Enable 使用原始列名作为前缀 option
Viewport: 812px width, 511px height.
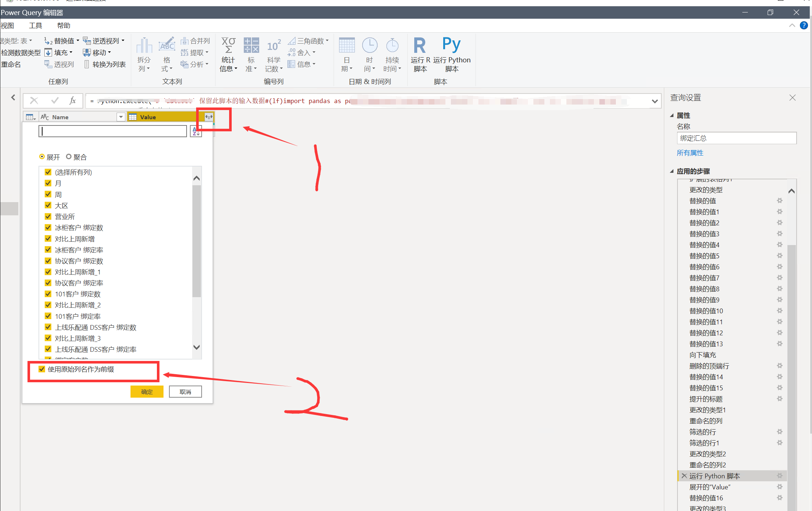point(41,369)
